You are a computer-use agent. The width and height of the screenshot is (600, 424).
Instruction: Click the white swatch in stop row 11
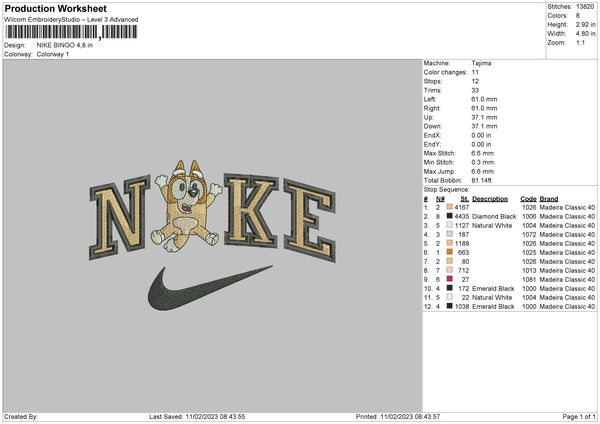click(x=450, y=297)
